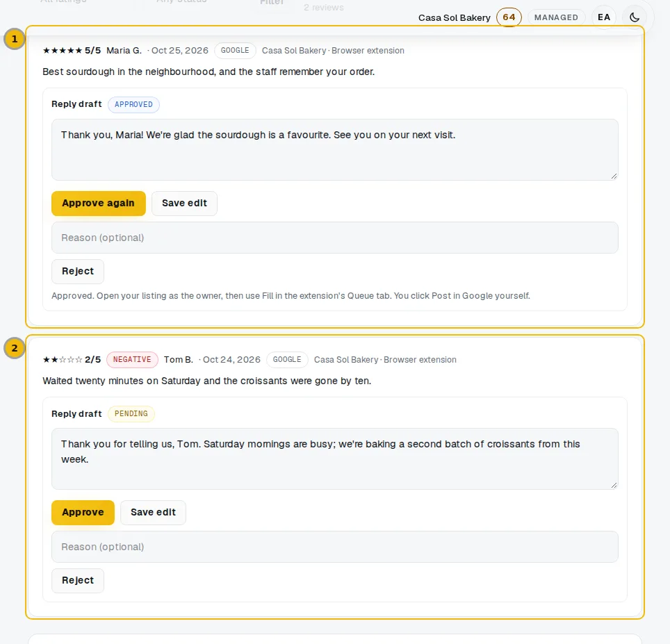The width and height of the screenshot is (670, 644).
Task: Click the PENDING status badge
Action: (131, 414)
